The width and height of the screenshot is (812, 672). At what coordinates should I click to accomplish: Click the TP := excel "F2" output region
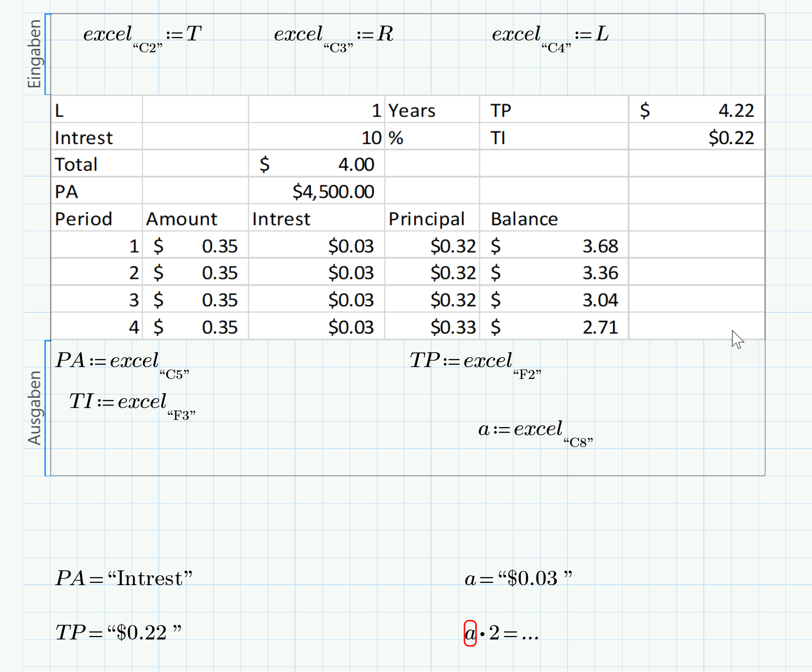pos(474,363)
